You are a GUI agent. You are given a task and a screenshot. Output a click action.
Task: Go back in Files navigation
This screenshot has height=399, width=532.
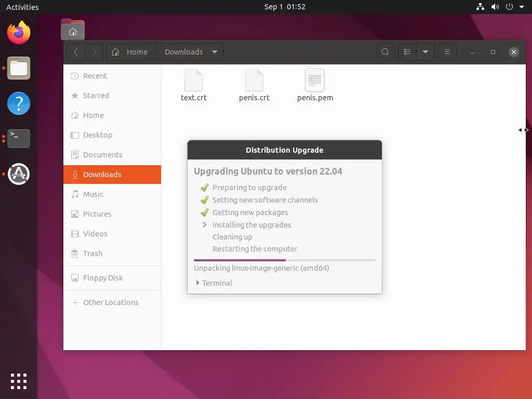click(x=76, y=52)
